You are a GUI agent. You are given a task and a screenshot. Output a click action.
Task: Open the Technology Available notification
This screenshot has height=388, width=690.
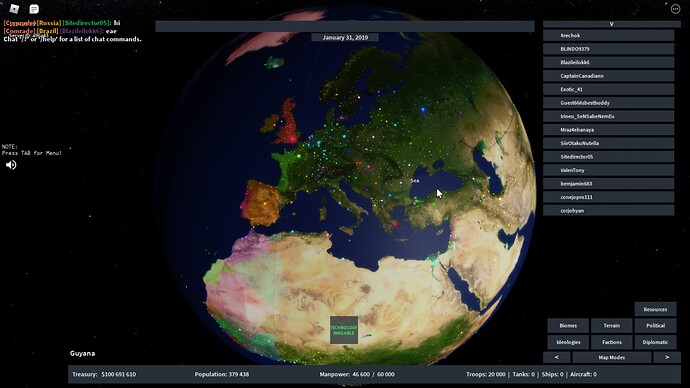[x=344, y=330]
